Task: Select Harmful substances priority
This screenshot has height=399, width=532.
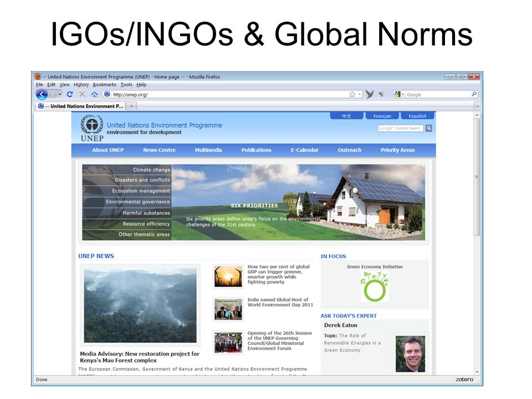Action: (127, 213)
